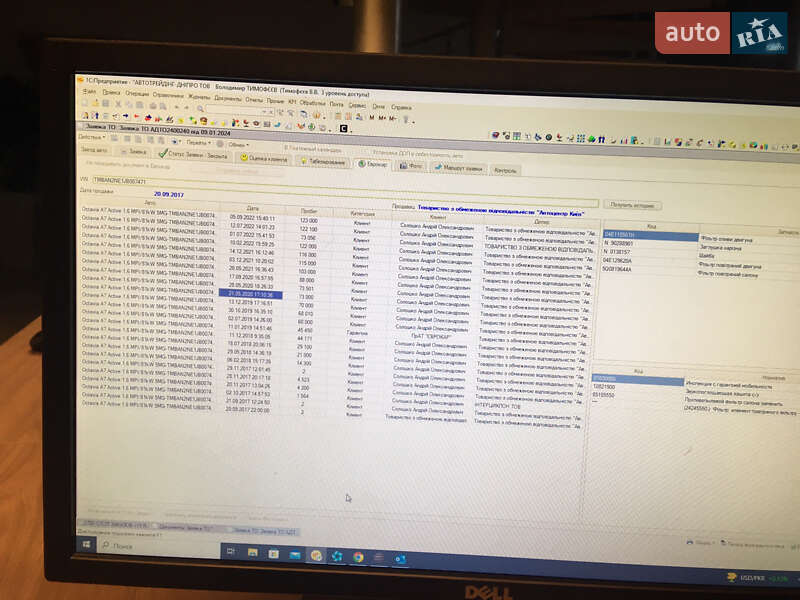Select the highlighted row dated 21.05.2020
This screenshot has width=800, height=600.
250,294
